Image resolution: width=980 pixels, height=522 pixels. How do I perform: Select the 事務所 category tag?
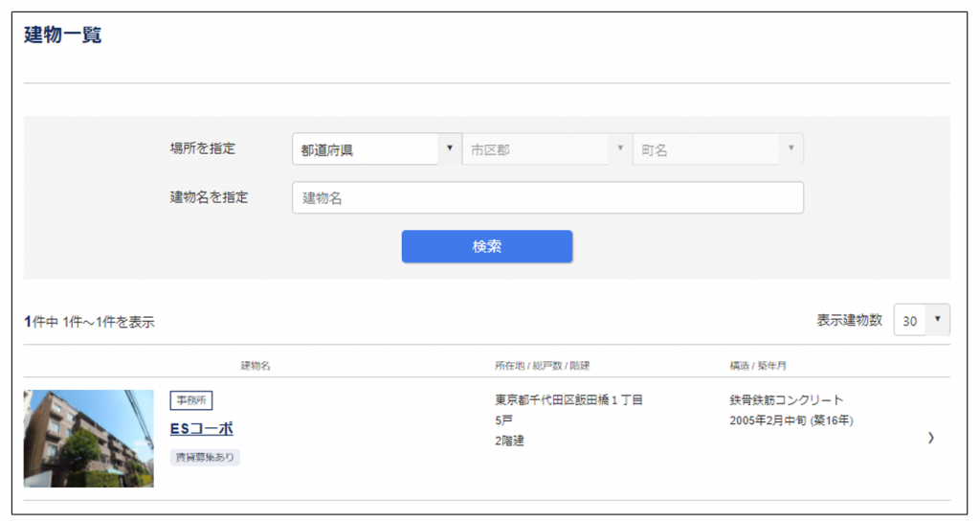point(191,400)
